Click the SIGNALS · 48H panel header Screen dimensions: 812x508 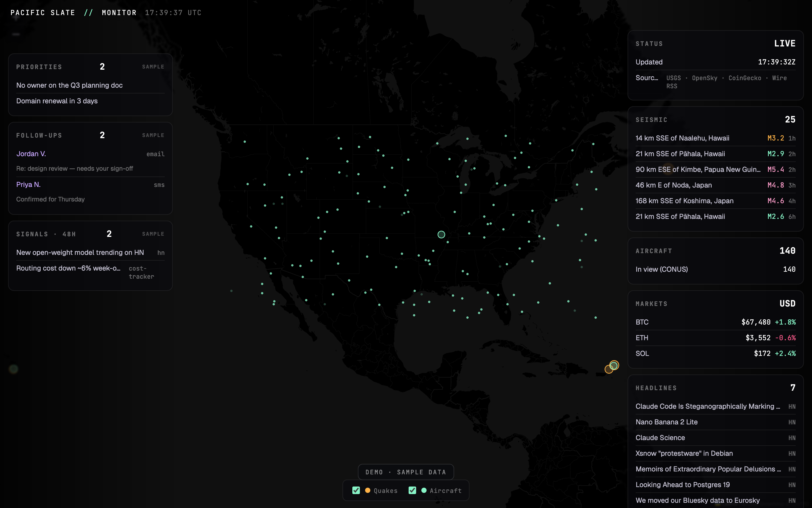tap(46, 234)
